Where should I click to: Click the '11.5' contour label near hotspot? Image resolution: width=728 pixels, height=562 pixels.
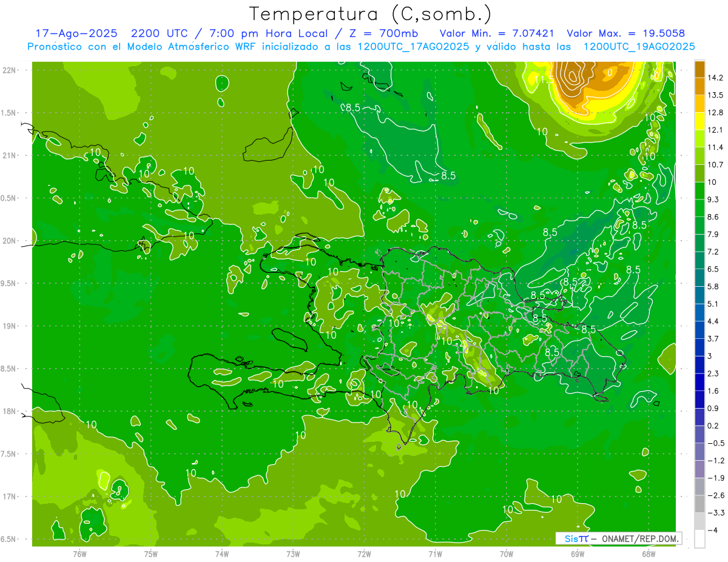(x=544, y=79)
